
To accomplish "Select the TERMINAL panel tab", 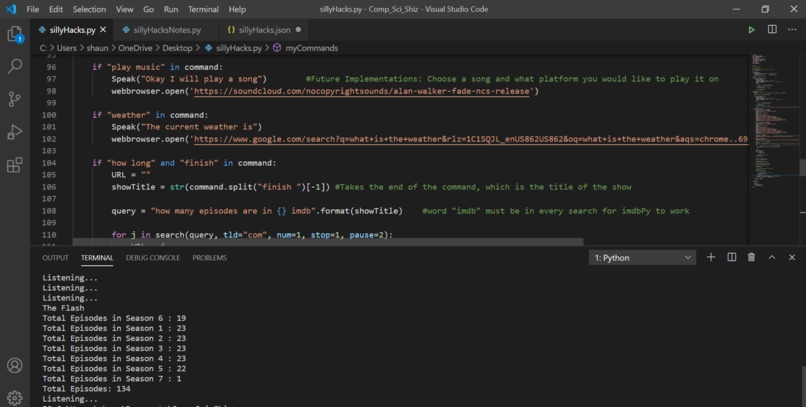I will 97,257.
